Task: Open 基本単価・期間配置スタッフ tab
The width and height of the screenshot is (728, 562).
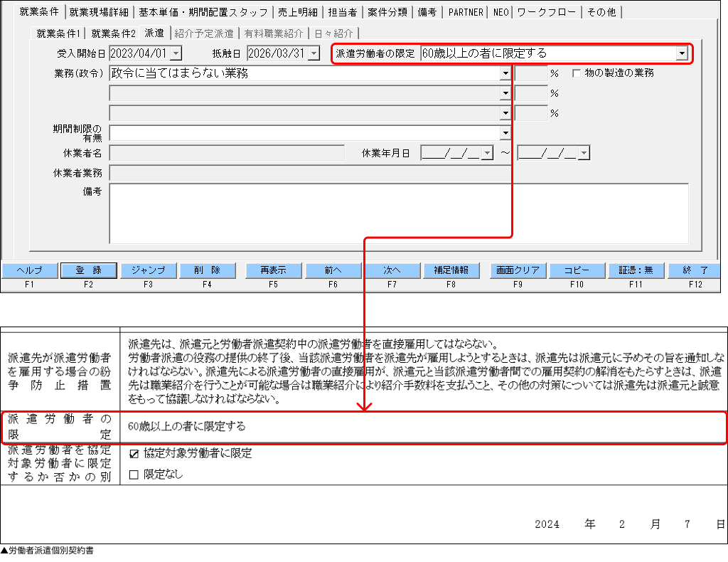Action: click(x=203, y=12)
